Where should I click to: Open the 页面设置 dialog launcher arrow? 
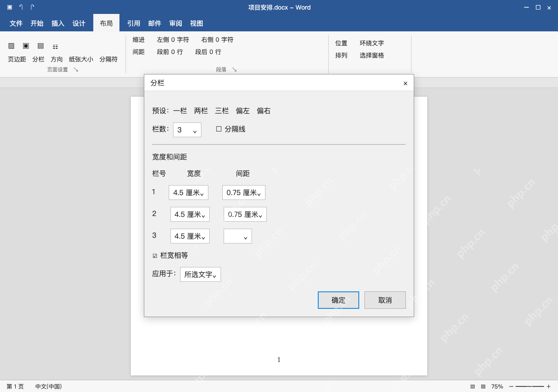76,70
